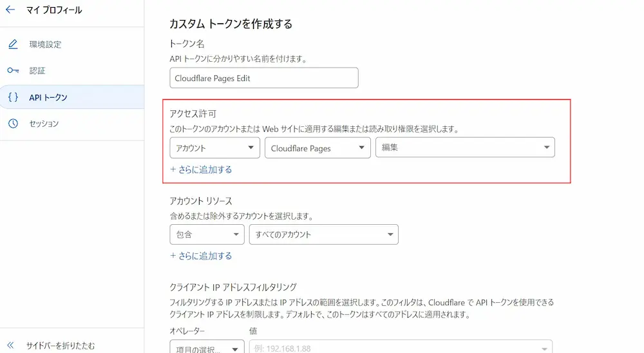Click the double chevron collapse sidebar icon
The image size is (644, 353).
pos(10,345)
